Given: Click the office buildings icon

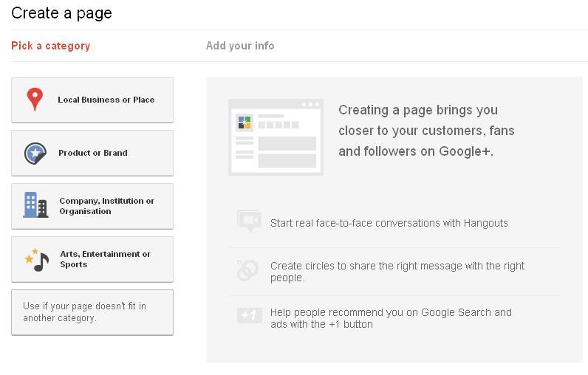Looking at the screenshot, I should [x=35, y=205].
